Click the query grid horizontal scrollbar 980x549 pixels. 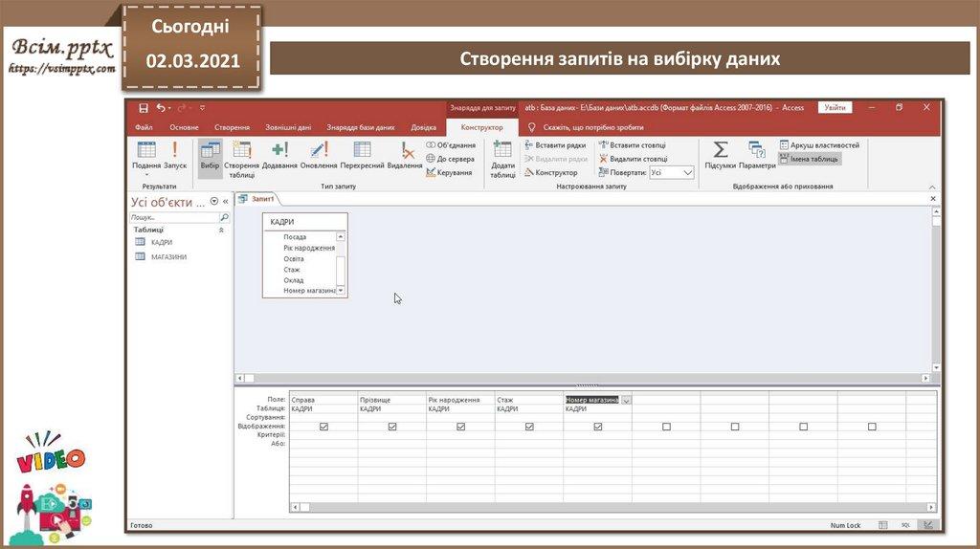tap(612, 507)
